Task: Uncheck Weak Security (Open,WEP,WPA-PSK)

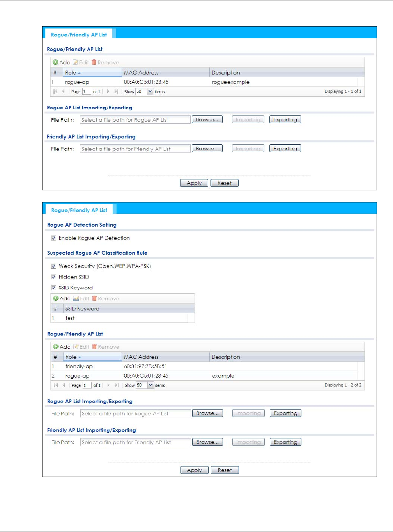Action: tap(53, 266)
